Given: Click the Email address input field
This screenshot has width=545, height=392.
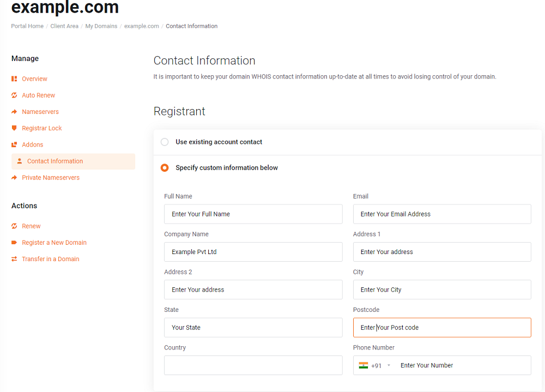Looking at the screenshot, I should point(441,214).
